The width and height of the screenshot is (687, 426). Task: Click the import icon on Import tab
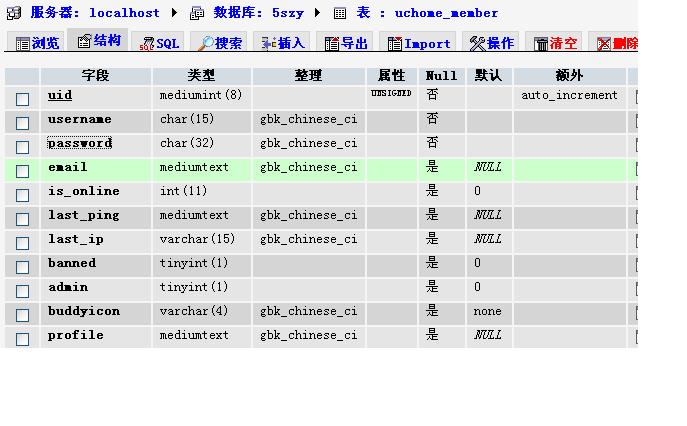(395, 44)
